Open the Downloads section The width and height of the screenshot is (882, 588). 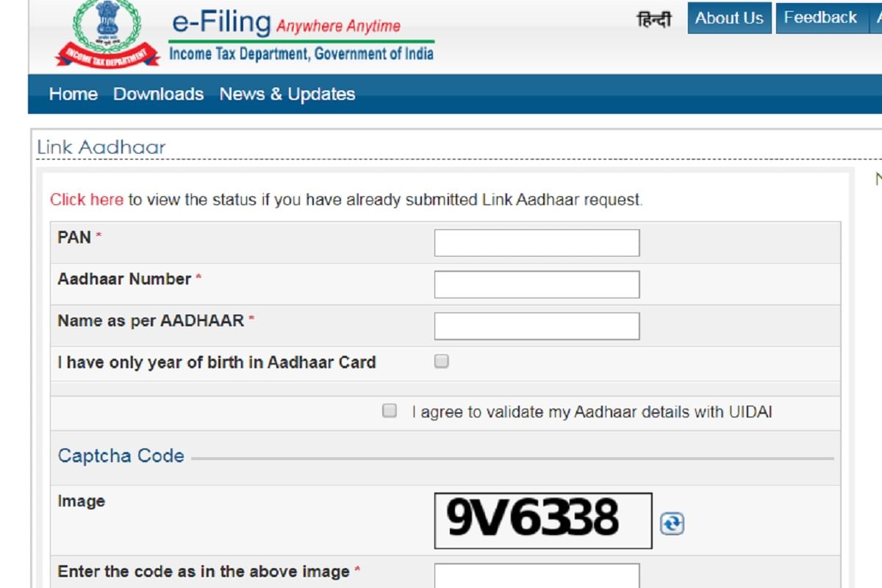tap(158, 94)
